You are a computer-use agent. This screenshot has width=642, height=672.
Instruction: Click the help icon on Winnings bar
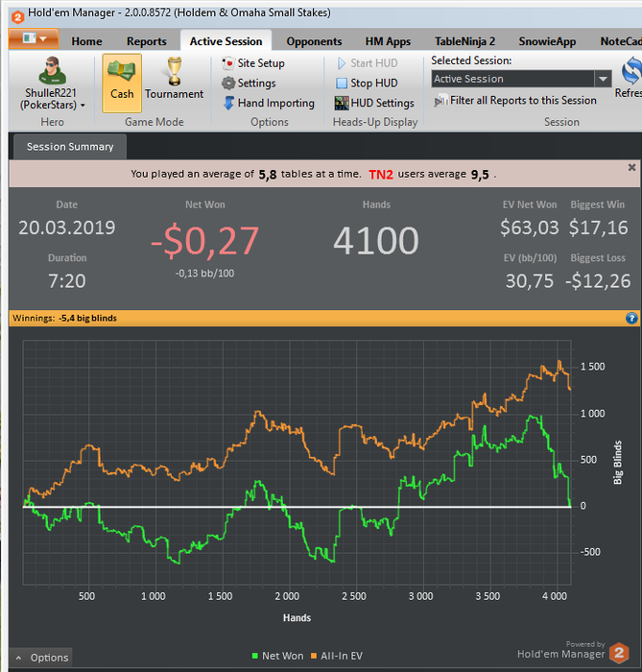631,318
